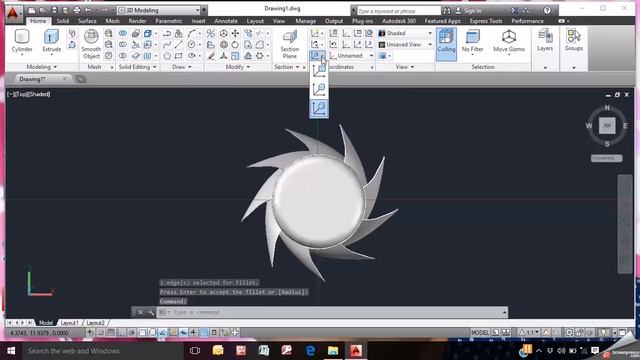Click the MODEL status bar button
This screenshot has height=360, width=640.
click(x=480, y=333)
